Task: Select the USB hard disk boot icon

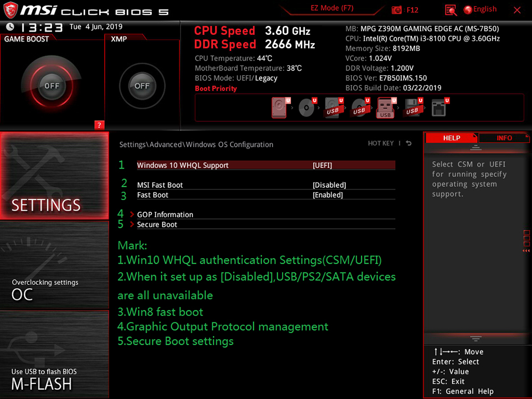Action: point(333,108)
